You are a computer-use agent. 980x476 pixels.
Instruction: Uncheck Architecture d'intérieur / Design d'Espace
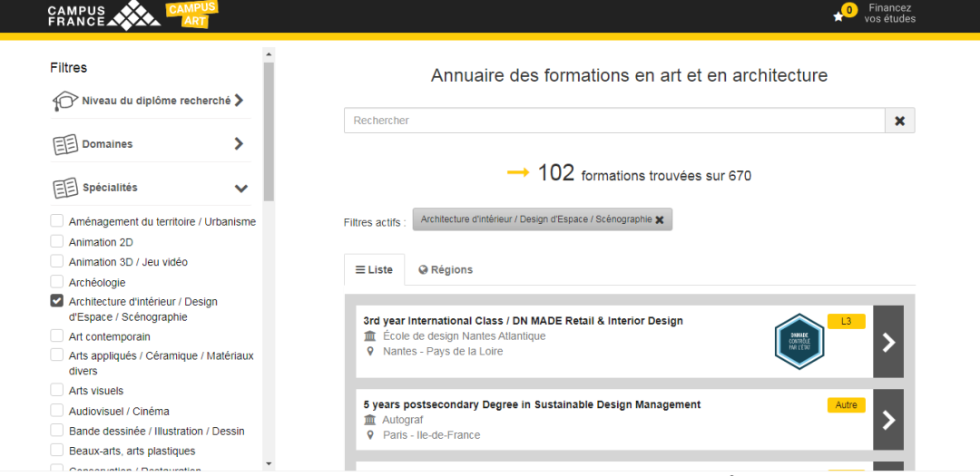[x=57, y=301]
